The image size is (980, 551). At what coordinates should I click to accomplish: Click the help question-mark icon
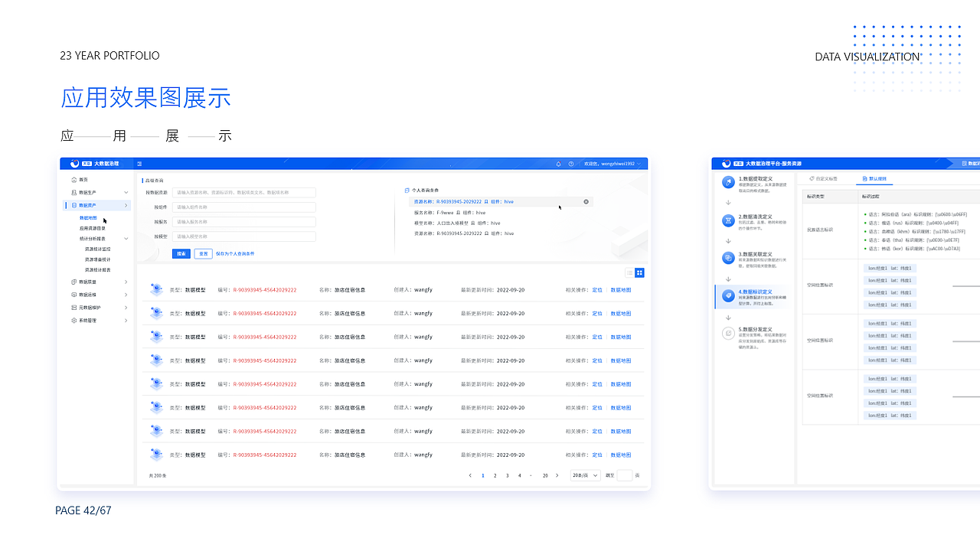[571, 164]
